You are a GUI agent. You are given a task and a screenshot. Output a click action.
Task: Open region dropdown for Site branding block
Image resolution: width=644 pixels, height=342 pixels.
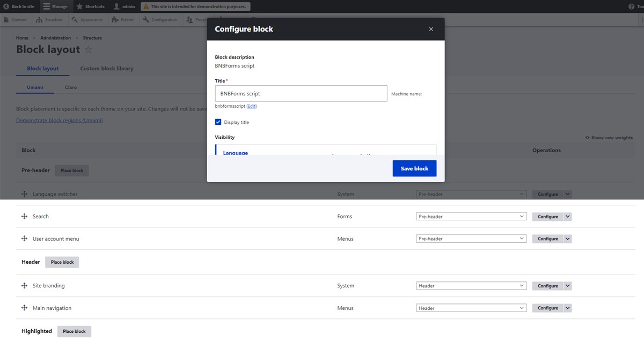tap(471, 286)
